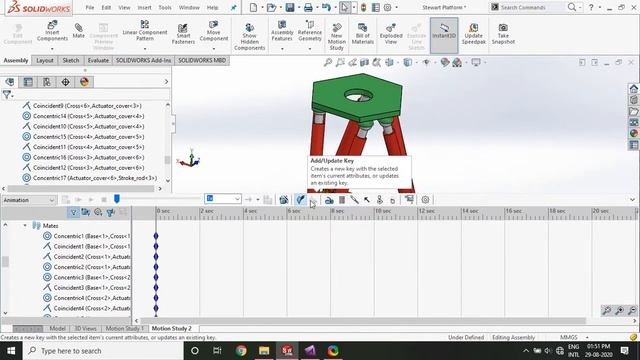Open Reference Geometry tool

pyautogui.click(x=309, y=31)
